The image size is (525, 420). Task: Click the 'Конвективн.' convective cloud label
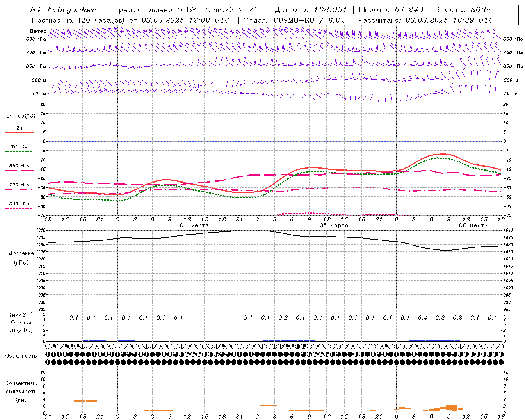[x=21, y=383]
